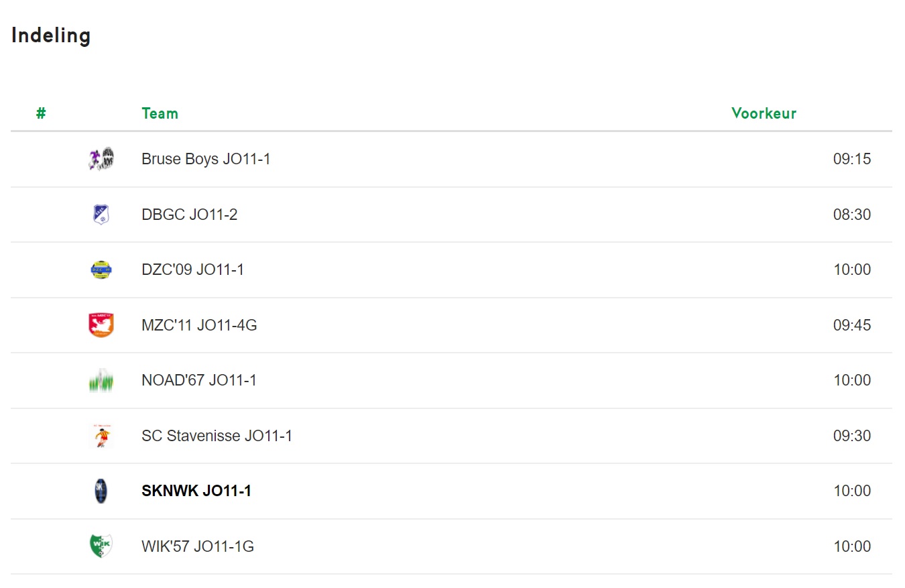Click time 10:00 in DZC'09 row
Image resolution: width=905 pixels, height=588 pixels.
pos(852,270)
